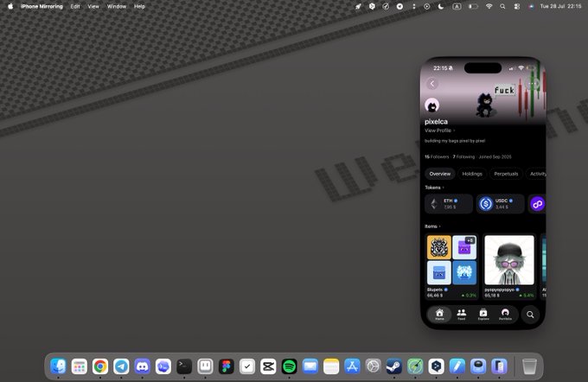Screen dimensions: 588x382
Task: Tap the purple chain-link token icon
Action: coord(537,204)
